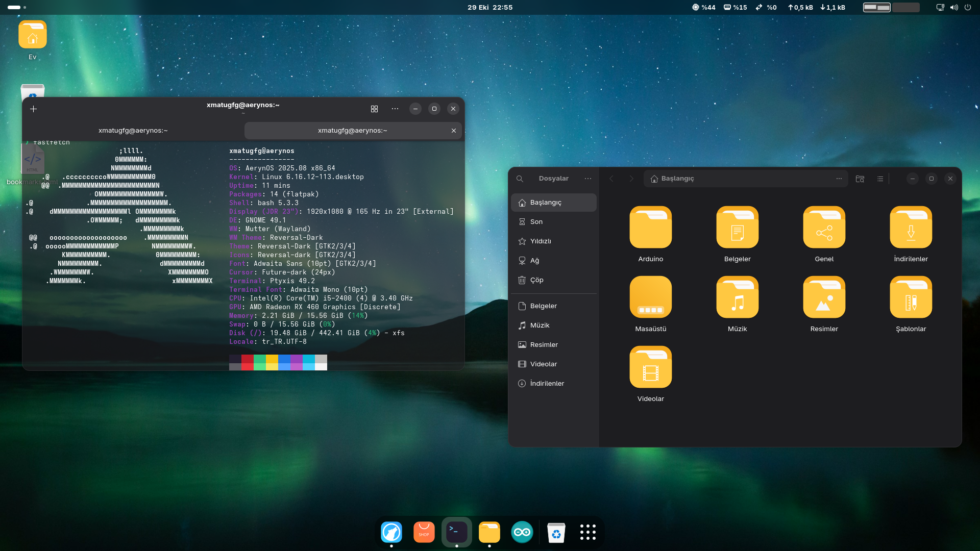Open new terminal tab with plus button
Image resolution: width=980 pixels, height=551 pixels.
pyautogui.click(x=33, y=109)
